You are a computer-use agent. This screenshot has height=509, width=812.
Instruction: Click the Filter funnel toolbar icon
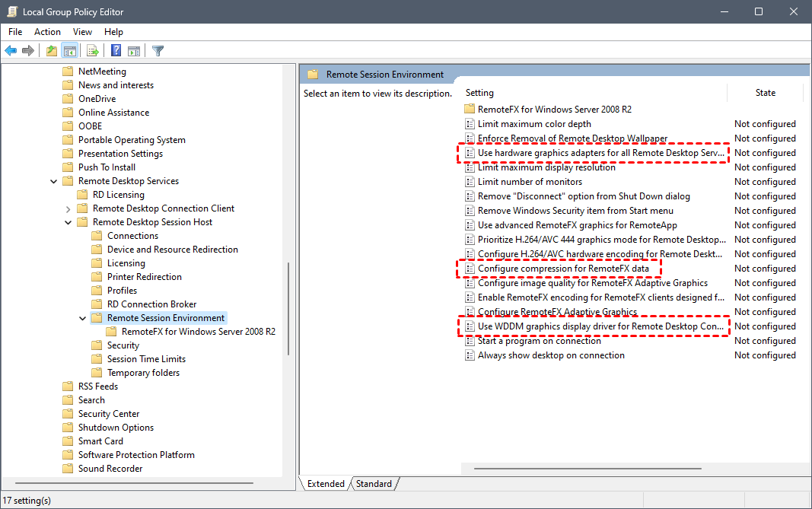(158, 51)
